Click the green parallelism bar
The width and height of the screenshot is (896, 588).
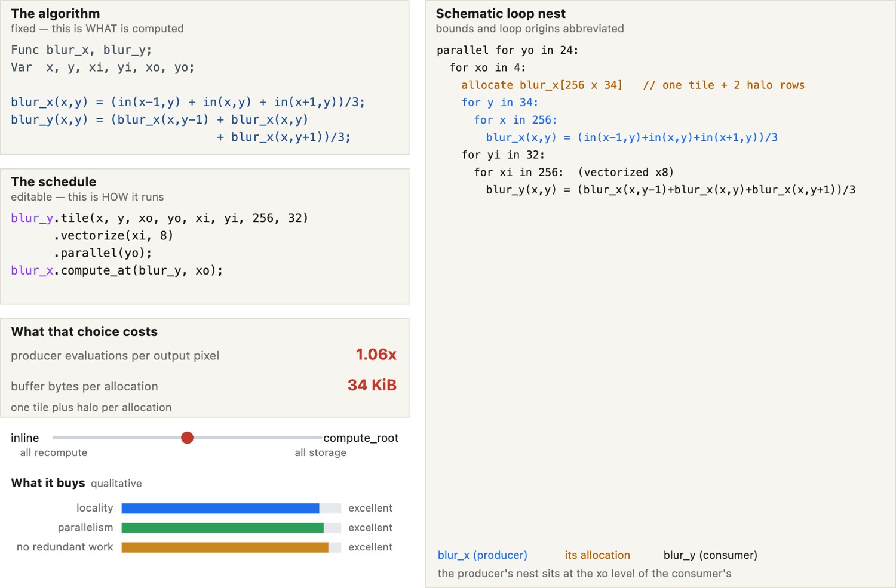pyautogui.click(x=223, y=528)
